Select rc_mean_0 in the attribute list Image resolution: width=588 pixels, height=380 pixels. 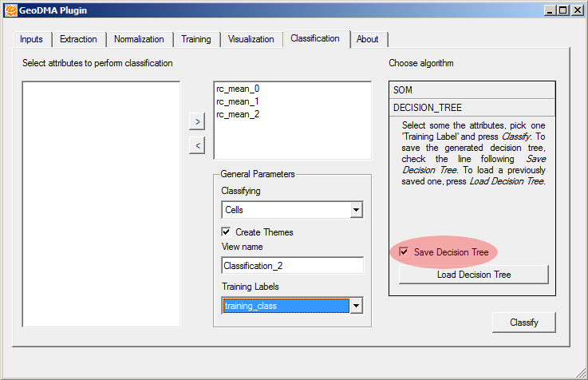(238, 89)
